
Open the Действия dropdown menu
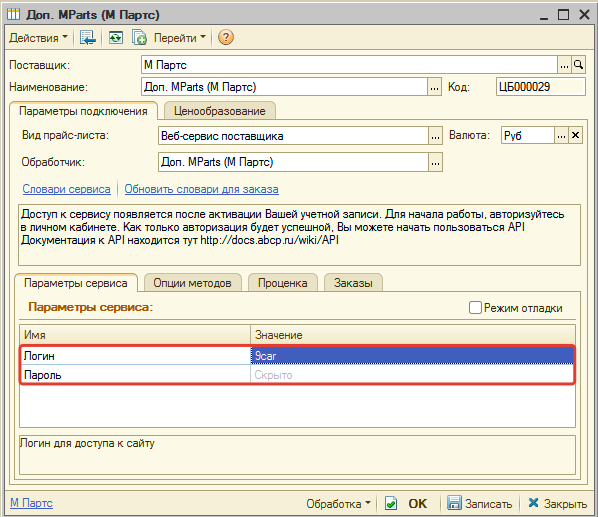pyautogui.click(x=38, y=38)
